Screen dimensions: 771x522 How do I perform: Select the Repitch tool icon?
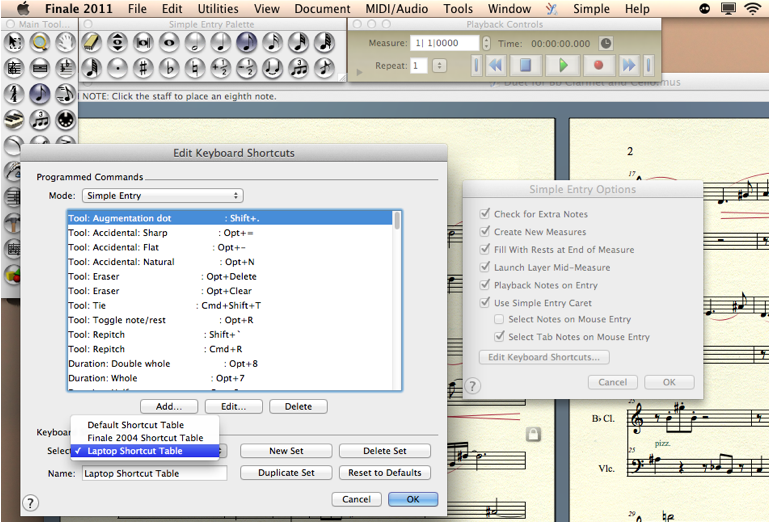[117, 43]
